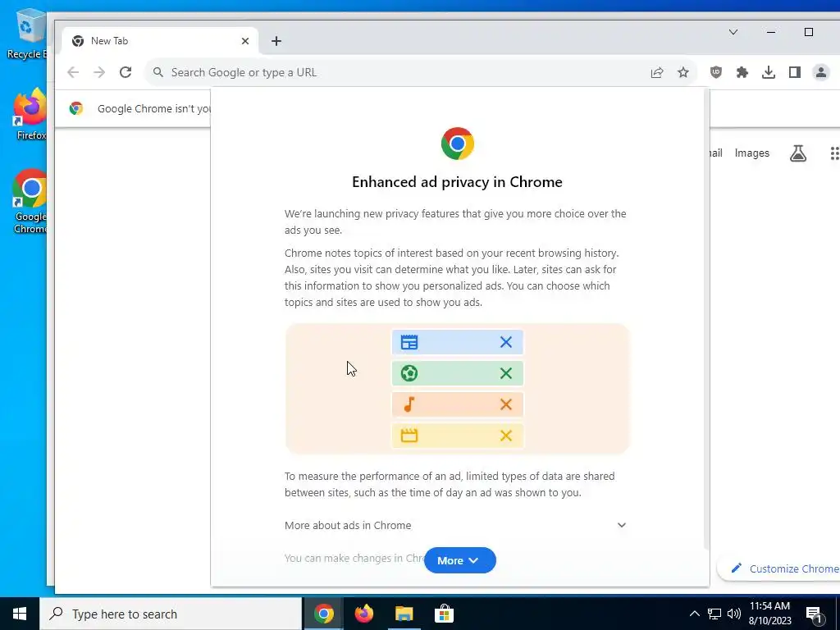840x630 pixels.
Task: Click the Enhanced ad privacy in Chrome heading
Action: point(457,182)
